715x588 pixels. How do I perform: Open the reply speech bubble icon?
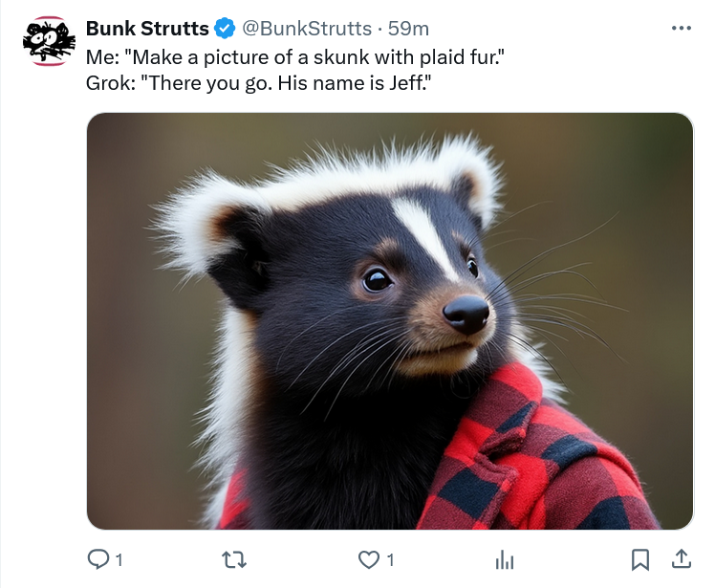98,559
